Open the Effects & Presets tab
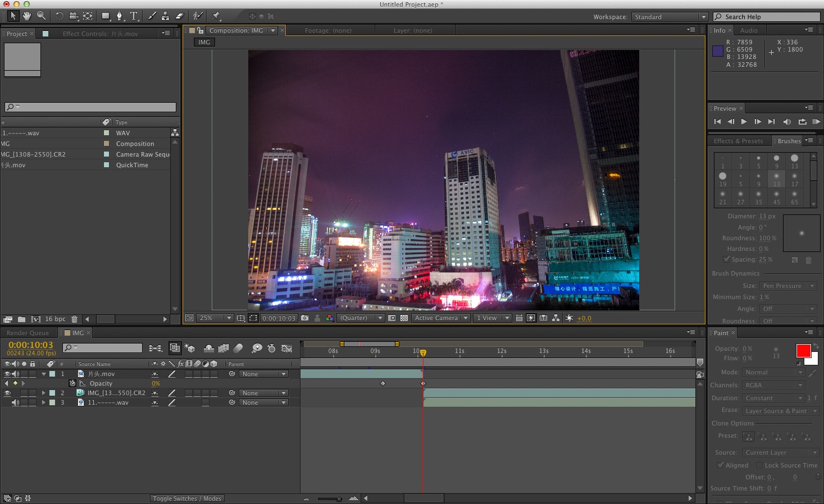 738,141
